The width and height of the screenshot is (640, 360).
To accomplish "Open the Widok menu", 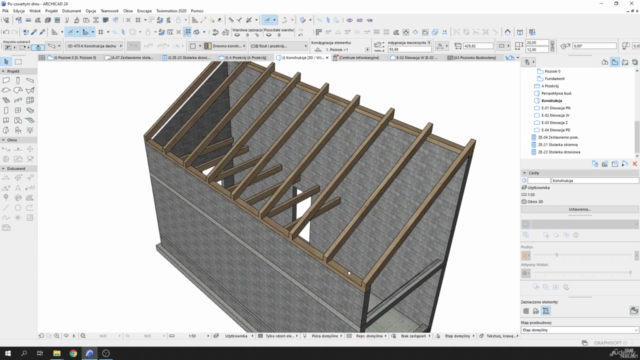I will click(35, 11).
